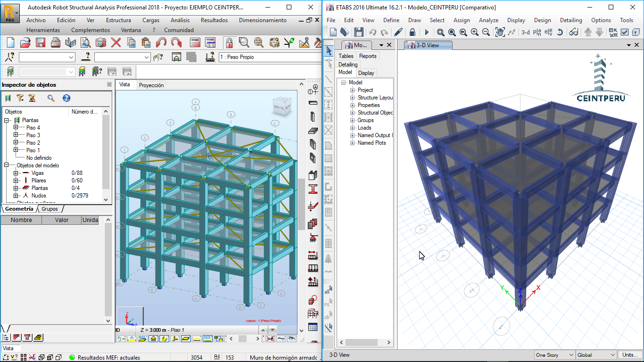644x362 pixels.
Task: Click the rotate 3D view icon in ETABS
Action: pos(560,32)
